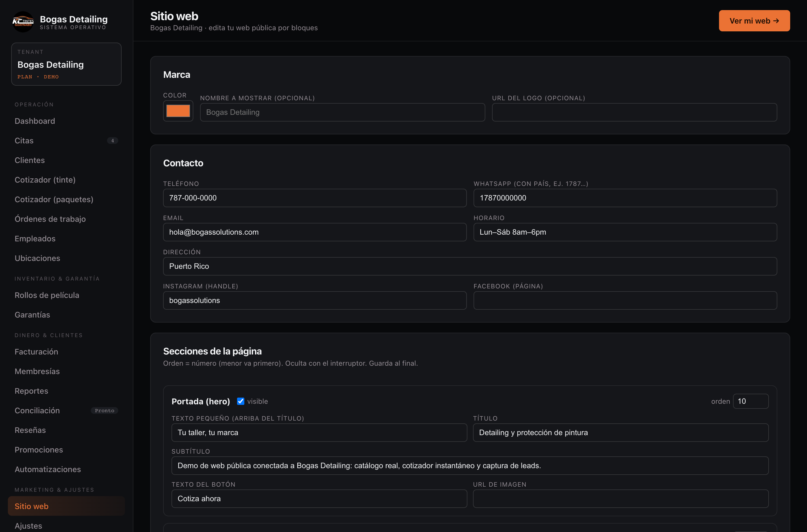Open Ubicaciones in sidebar
The height and width of the screenshot is (532, 807).
pyautogui.click(x=66, y=258)
